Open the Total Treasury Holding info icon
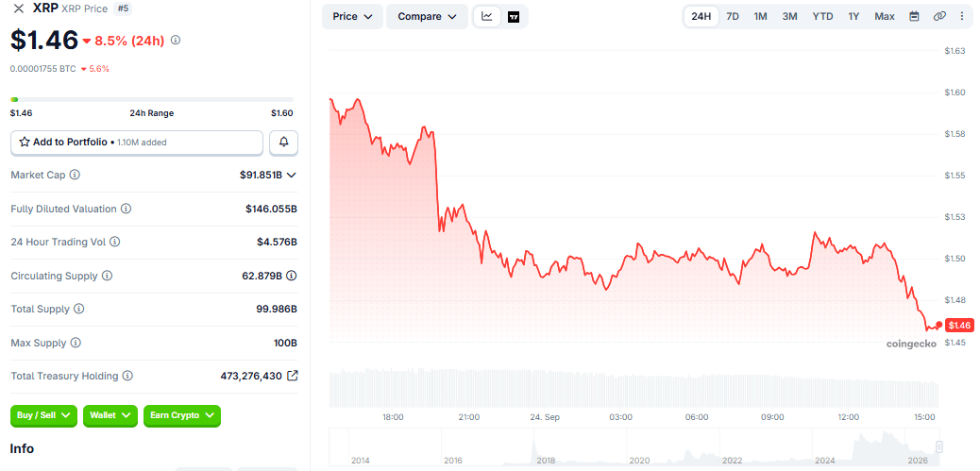The width and height of the screenshot is (980, 471). pos(127,376)
